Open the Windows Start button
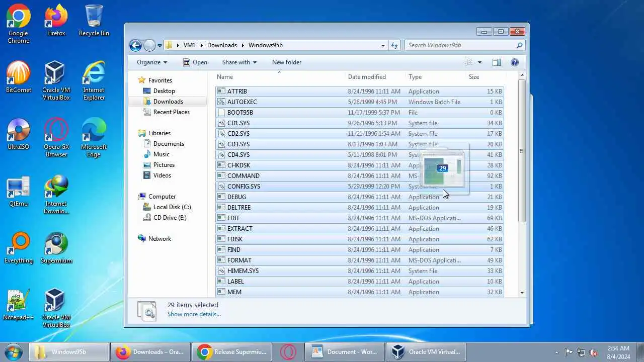Screen dimensions: 644x362 14,352
